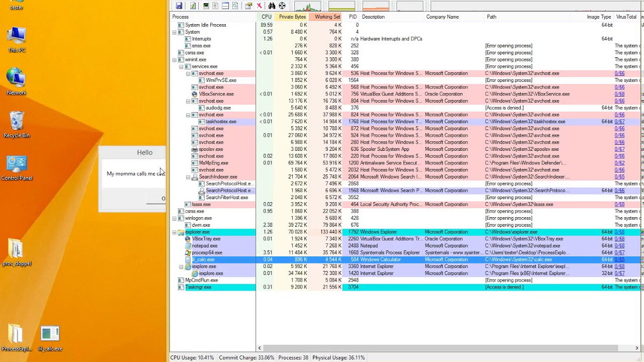Sort by the PID column header
Viewport: 644px width, 362px height.
(352, 17)
